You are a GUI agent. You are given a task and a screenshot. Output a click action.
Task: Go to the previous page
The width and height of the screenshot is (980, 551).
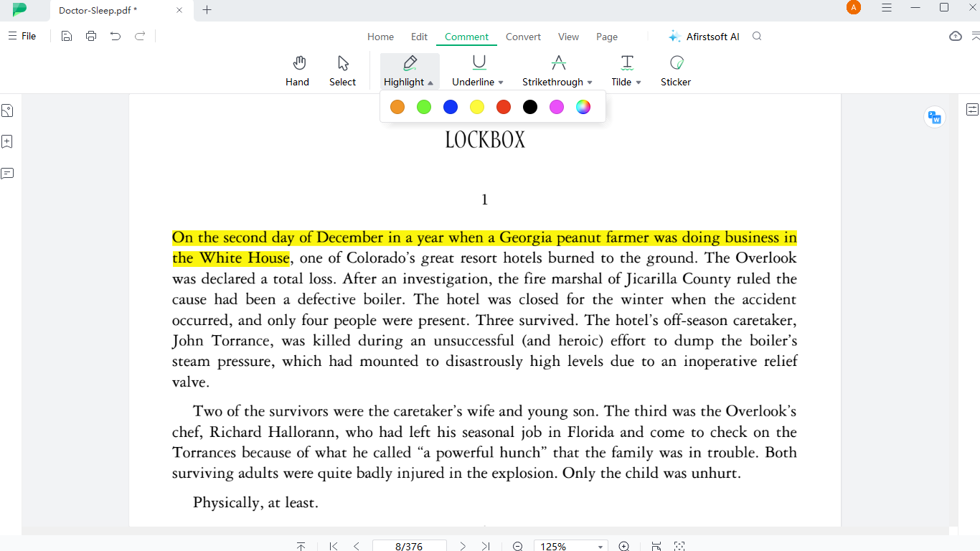tap(357, 547)
